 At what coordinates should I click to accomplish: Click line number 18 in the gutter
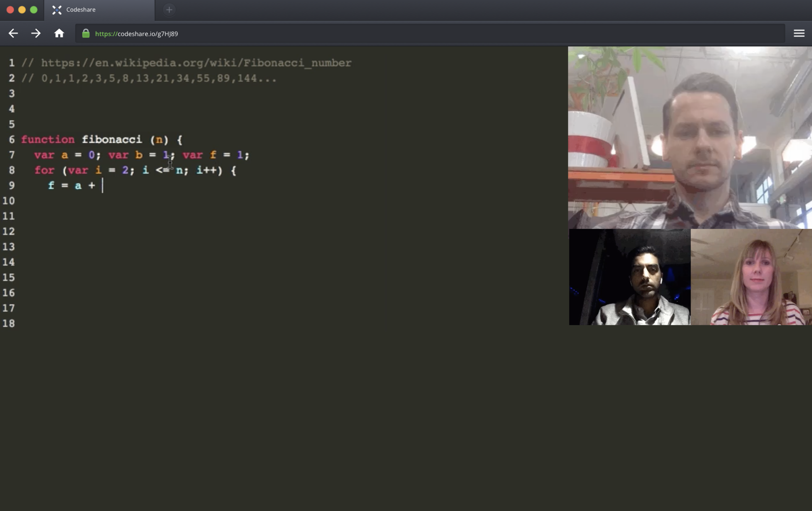(9, 323)
